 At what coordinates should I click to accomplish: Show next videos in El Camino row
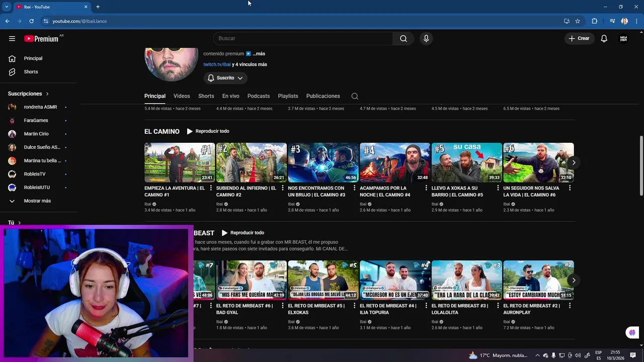coord(574,162)
